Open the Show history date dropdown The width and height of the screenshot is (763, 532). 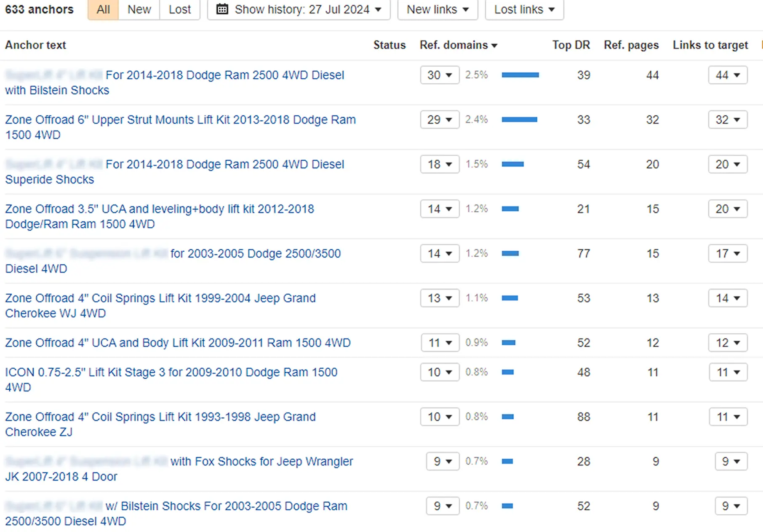pyautogui.click(x=299, y=9)
